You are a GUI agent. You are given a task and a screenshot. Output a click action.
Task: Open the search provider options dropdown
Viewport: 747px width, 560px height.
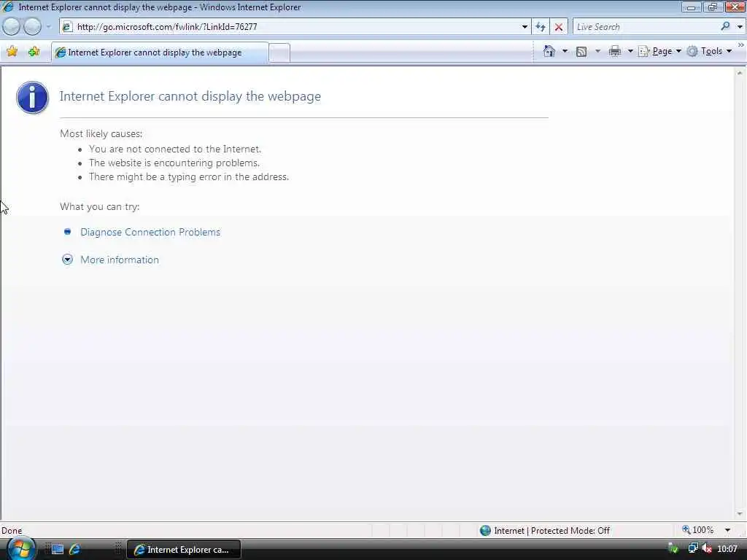point(740,27)
